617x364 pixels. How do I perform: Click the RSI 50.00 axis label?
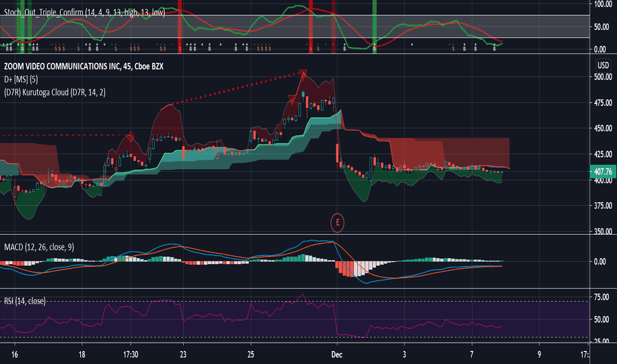(602, 320)
